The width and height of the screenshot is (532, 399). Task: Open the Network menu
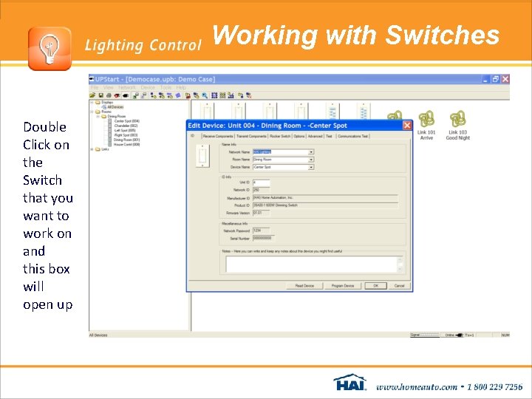tap(127, 87)
